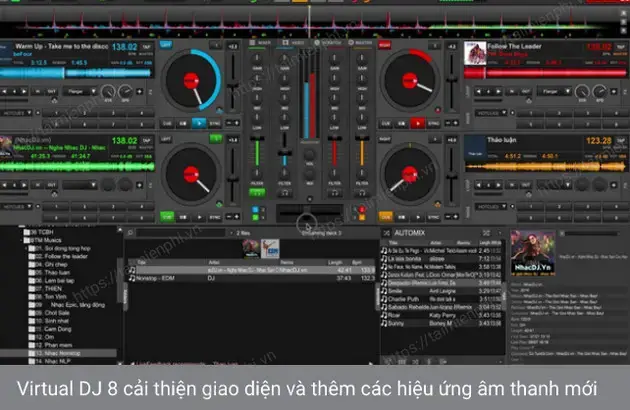Viewport: 630px width, 410px height.
Task: Select the Nonstop - EDM track row
Action: [x=251, y=278]
